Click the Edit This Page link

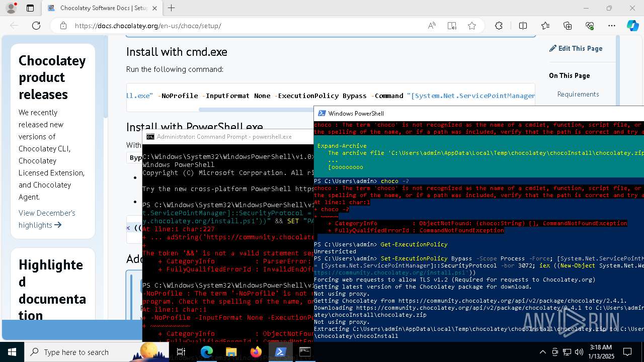[x=576, y=48]
